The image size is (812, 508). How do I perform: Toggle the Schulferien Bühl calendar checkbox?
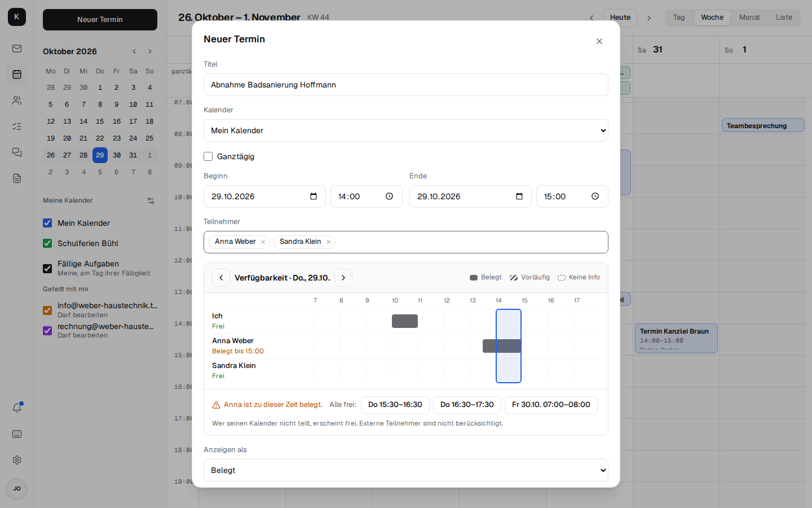(47, 243)
